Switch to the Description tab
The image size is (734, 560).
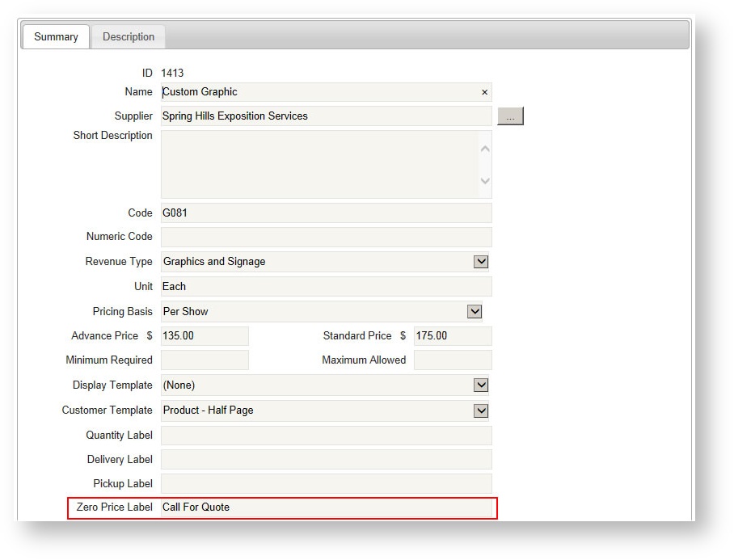tap(129, 37)
